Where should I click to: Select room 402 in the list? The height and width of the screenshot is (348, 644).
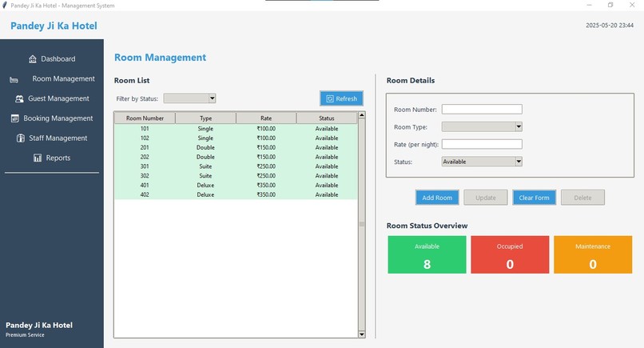tap(236, 195)
